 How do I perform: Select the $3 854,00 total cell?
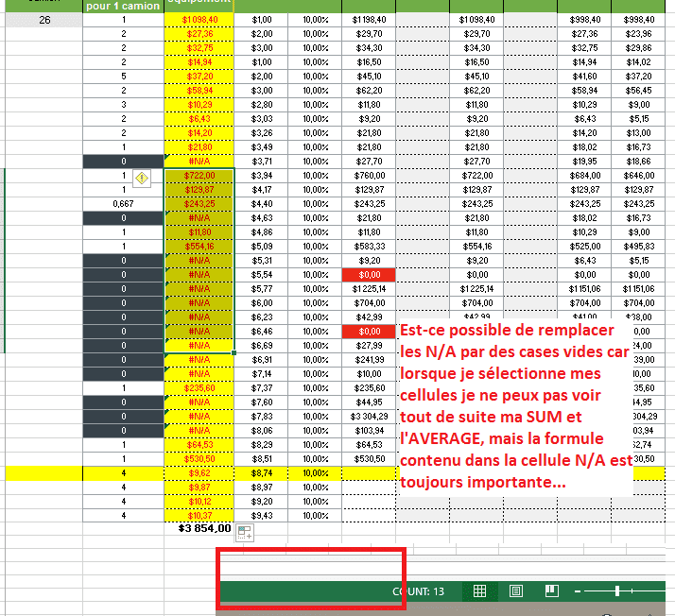point(204,529)
